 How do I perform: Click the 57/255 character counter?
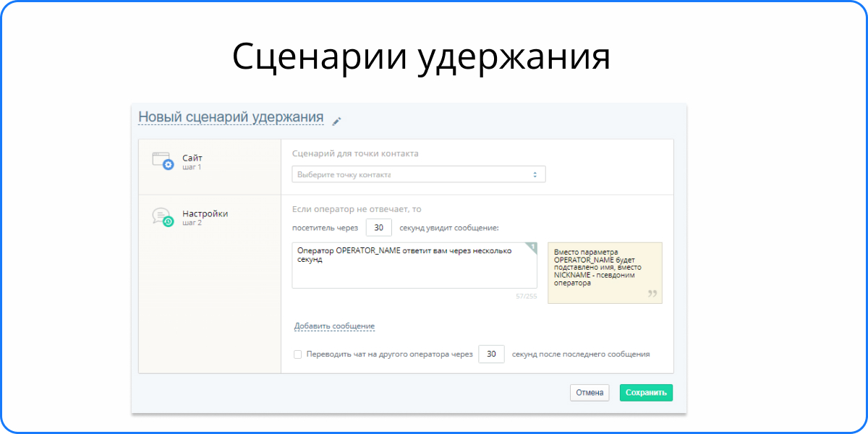[x=526, y=296]
